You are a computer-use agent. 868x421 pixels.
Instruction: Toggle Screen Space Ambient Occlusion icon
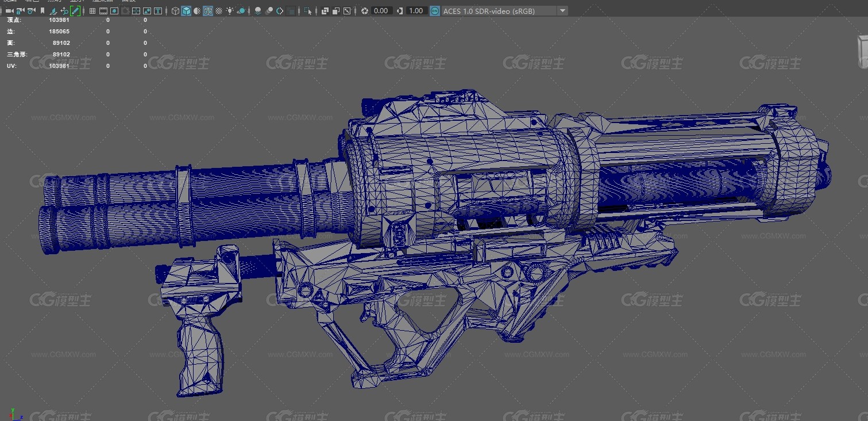tap(259, 11)
